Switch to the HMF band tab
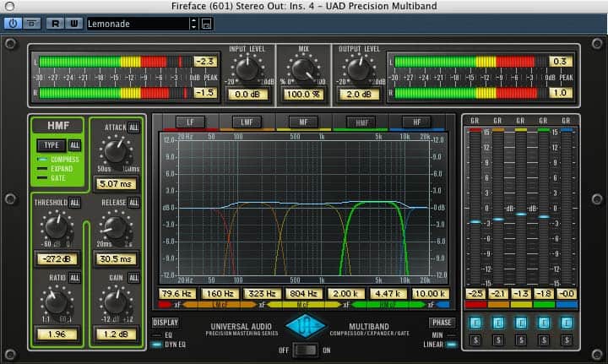The image size is (608, 364). tap(361, 122)
